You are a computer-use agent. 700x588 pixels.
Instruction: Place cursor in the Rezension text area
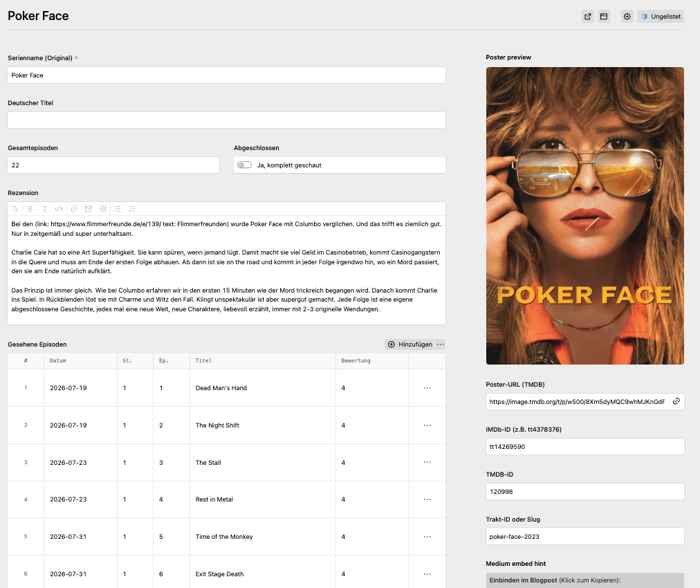click(x=226, y=270)
